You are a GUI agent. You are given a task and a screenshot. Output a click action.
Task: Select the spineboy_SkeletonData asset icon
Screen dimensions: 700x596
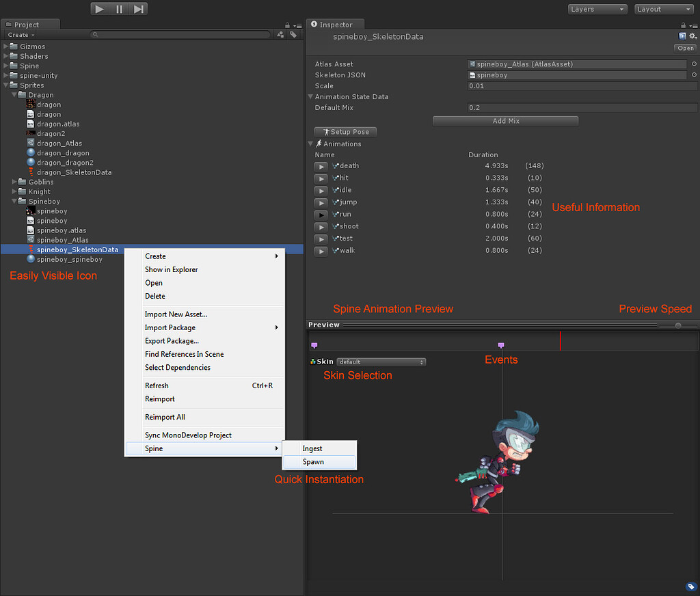[x=32, y=249]
